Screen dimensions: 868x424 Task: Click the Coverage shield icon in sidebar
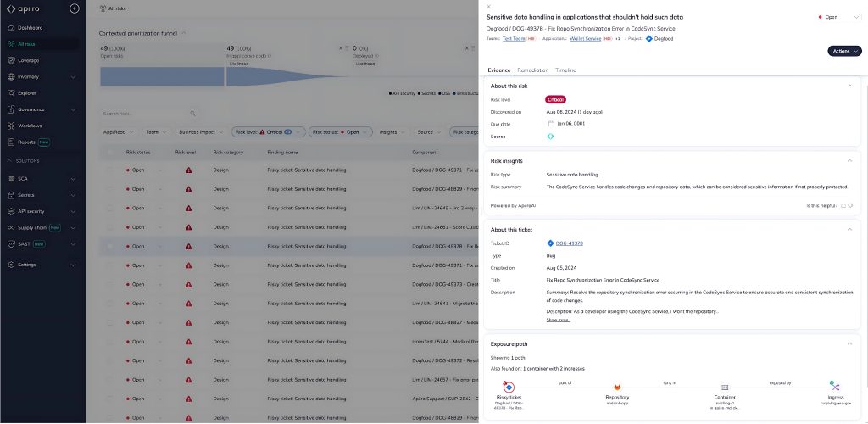click(x=10, y=60)
